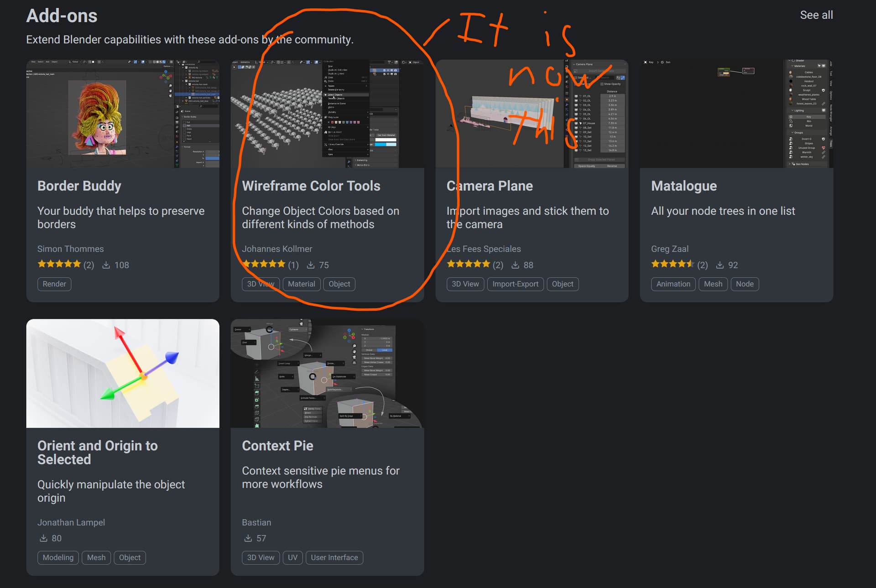Open author Simon Thommes
The height and width of the screenshot is (588, 876).
tap(71, 249)
